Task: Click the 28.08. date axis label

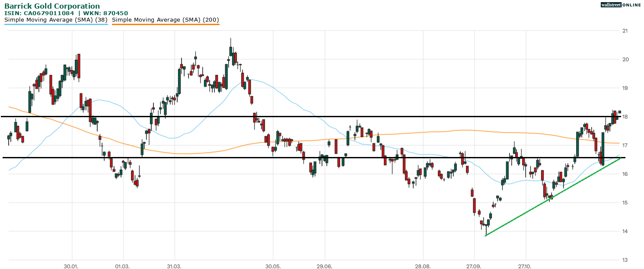Action: (x=423, y=266)
